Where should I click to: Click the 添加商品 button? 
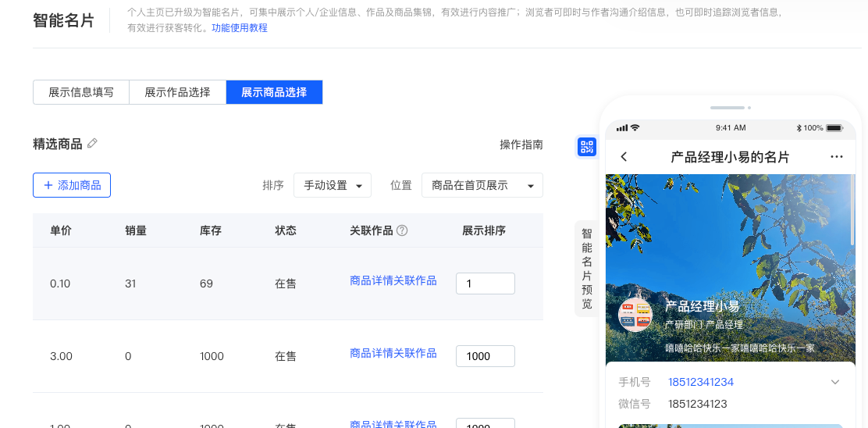tap(72, 185)
